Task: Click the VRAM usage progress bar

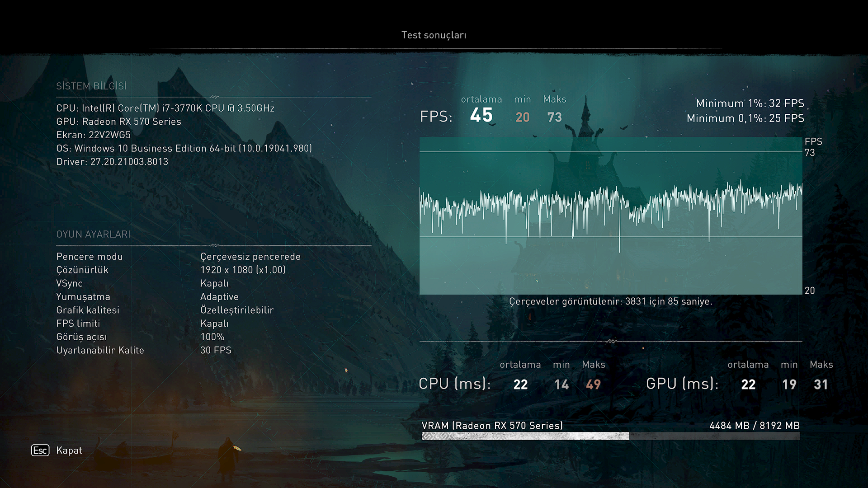Action: coord(611,436)
